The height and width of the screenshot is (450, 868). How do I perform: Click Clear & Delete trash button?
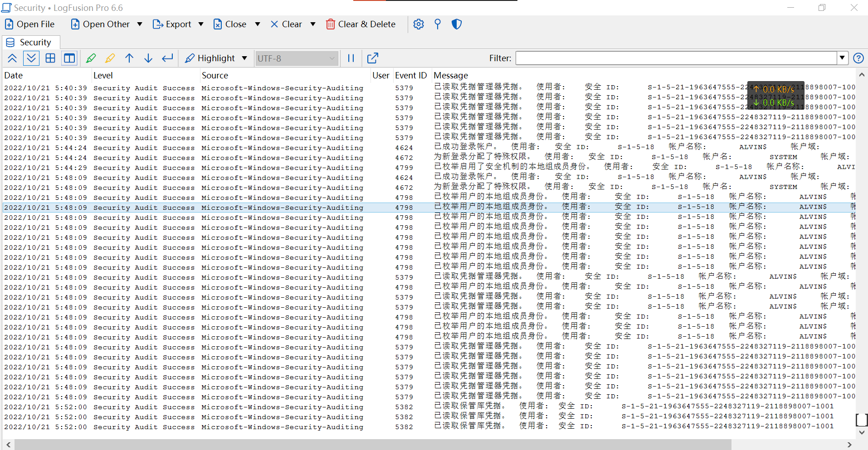click(x=361, y=24)
